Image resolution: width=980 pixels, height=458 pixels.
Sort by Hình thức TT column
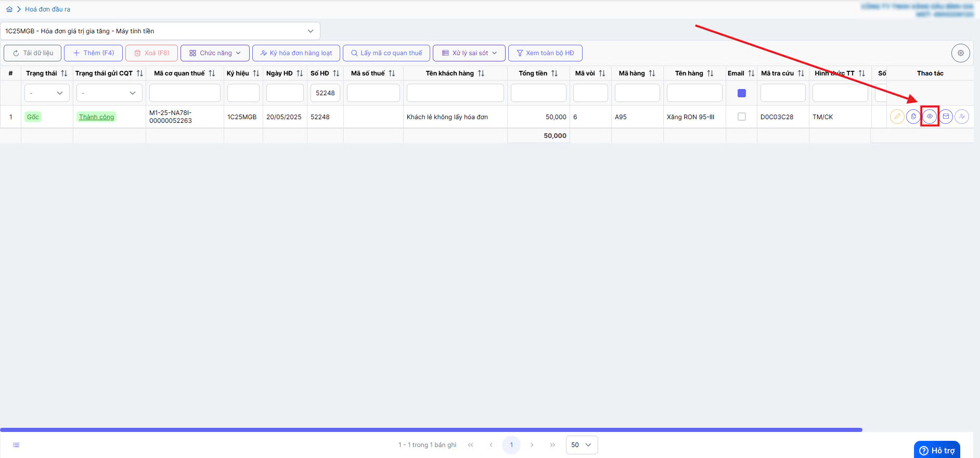(x=862, y=73)
